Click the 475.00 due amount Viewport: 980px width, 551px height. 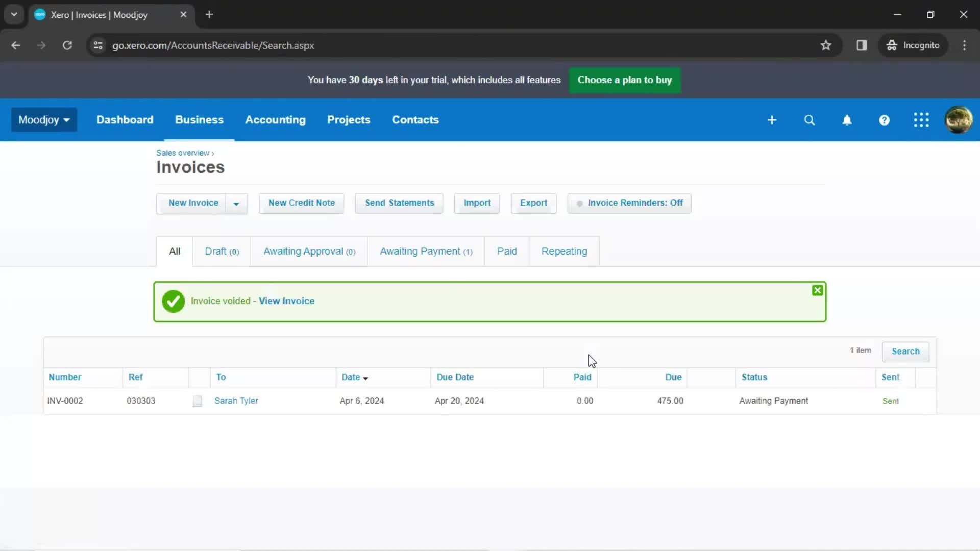pos(670,401)
